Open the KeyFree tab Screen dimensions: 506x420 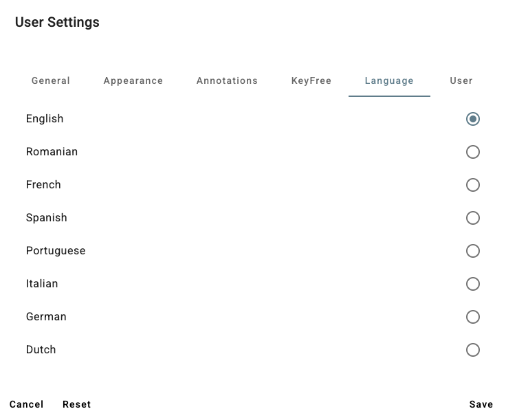pos(311,80)
